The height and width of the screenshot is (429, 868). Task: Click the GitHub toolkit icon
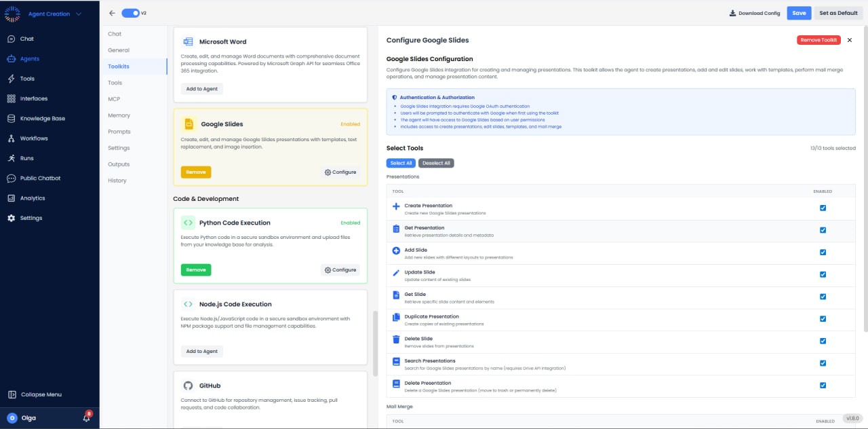point(188,385)
